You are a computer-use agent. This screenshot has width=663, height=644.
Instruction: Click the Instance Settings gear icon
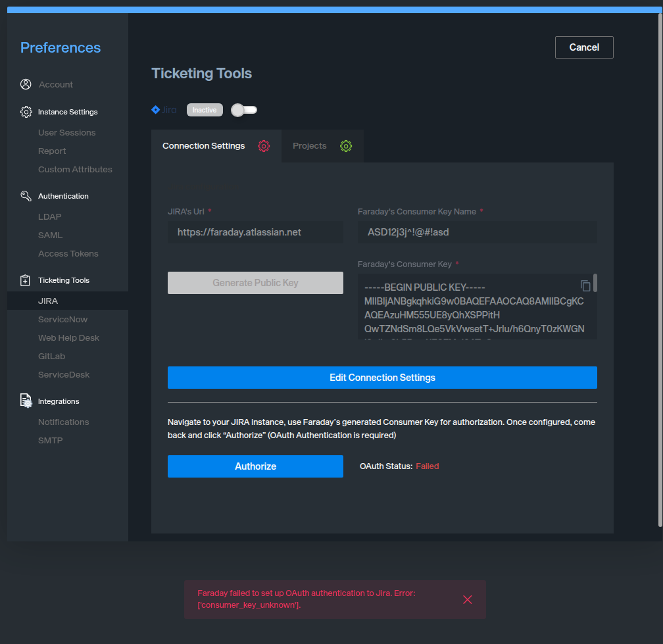pyautogui.click(x=26, y=112)
